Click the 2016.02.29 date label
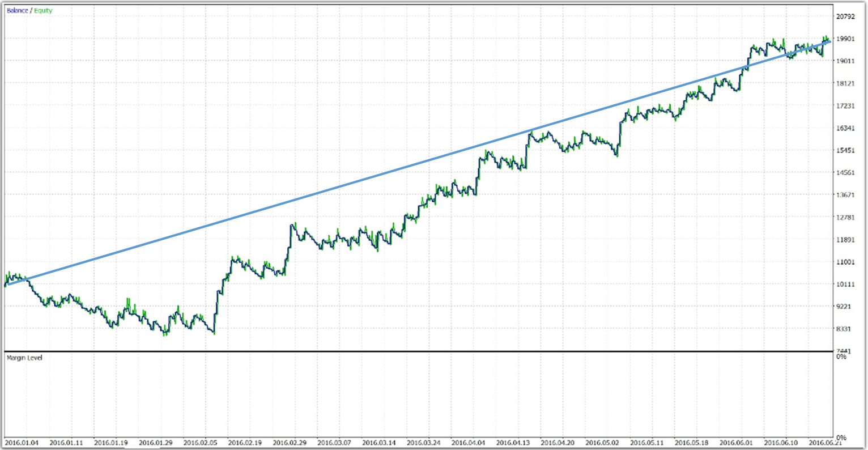 pos(288,443)
